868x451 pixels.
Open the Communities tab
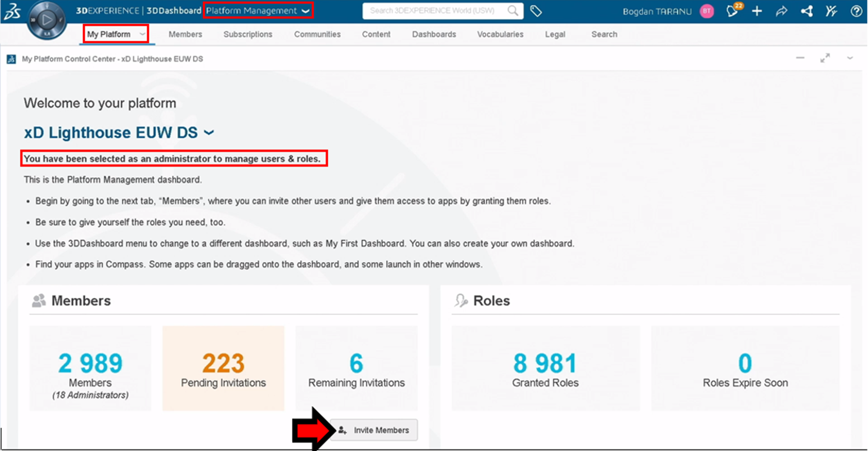[317, 34]
